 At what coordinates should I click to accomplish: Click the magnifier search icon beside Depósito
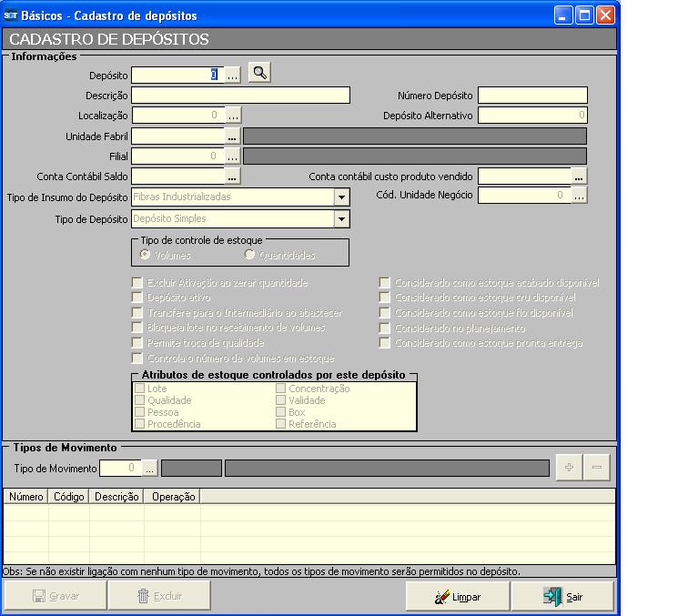[x=259, y=74]
